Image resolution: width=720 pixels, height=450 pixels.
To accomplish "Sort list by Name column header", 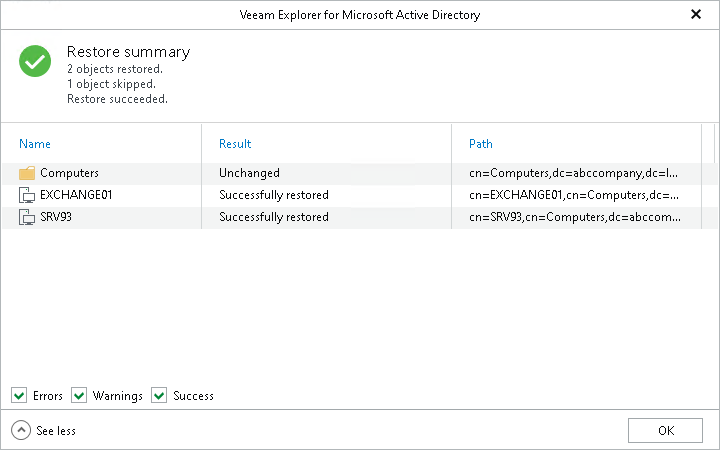I will coord(35,144).
